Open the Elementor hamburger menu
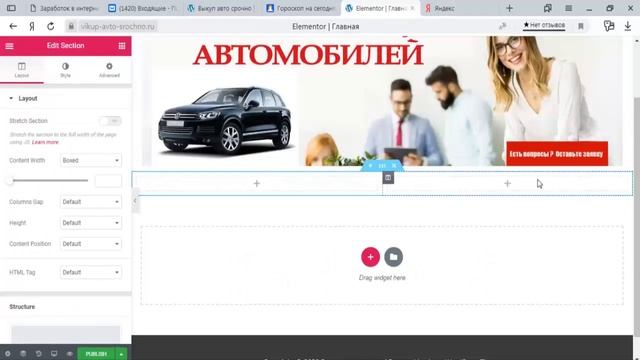Viewport: 640px width, 360px height. [x=9, y=46]
